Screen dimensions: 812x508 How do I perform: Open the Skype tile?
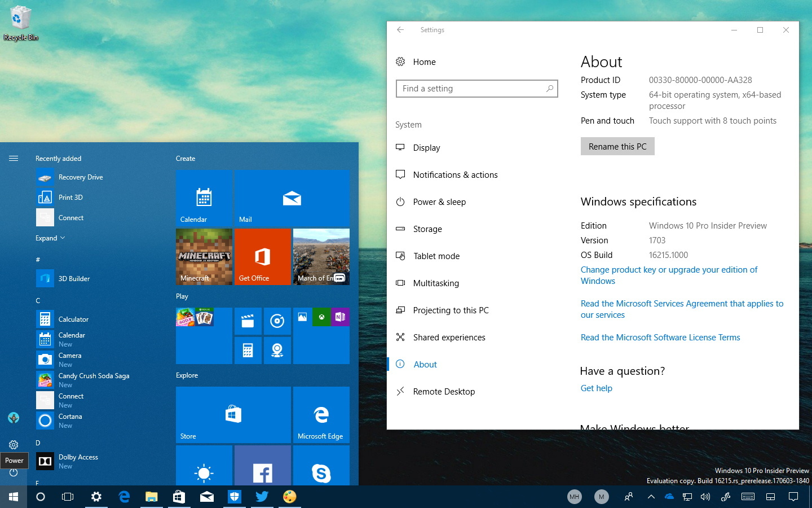(x=321, y=466)
